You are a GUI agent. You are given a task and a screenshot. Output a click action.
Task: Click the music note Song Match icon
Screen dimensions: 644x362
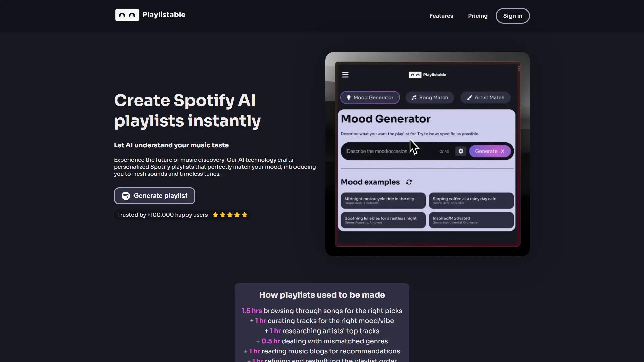click(414, 97)
